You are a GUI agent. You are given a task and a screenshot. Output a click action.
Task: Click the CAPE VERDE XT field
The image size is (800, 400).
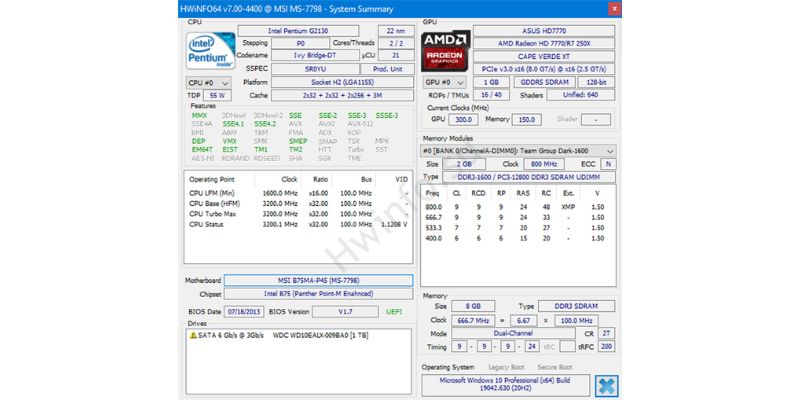pos(544,57)
